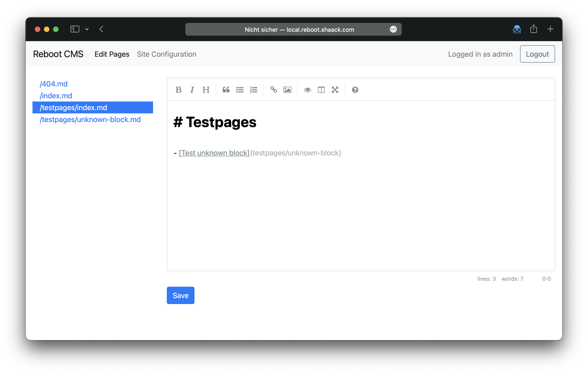Viewport: 588px width, 374px height.
Task: Open page options ellipsis in address bar
Action: [393, 29]
